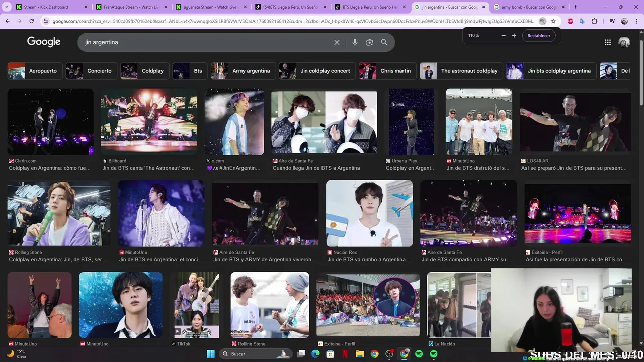Select the Bts filter chip

(x=190, y=71)
